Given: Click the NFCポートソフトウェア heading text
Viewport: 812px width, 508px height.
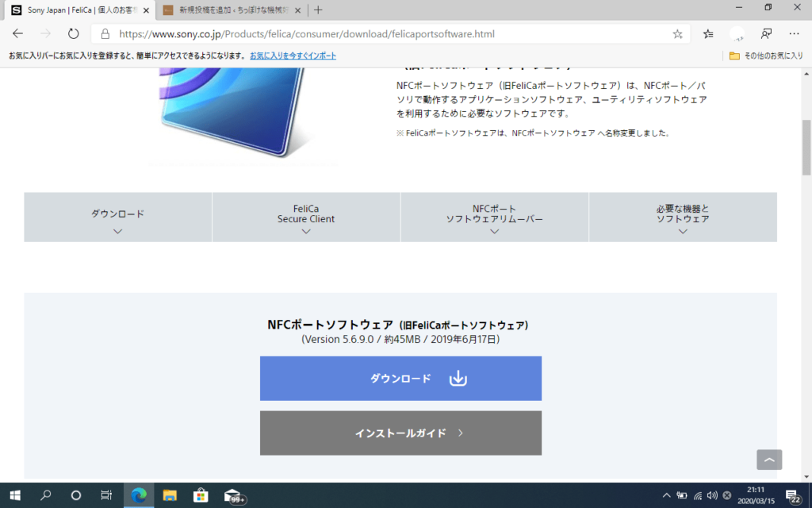Looking at the screenshot, I should pos(398,325).
